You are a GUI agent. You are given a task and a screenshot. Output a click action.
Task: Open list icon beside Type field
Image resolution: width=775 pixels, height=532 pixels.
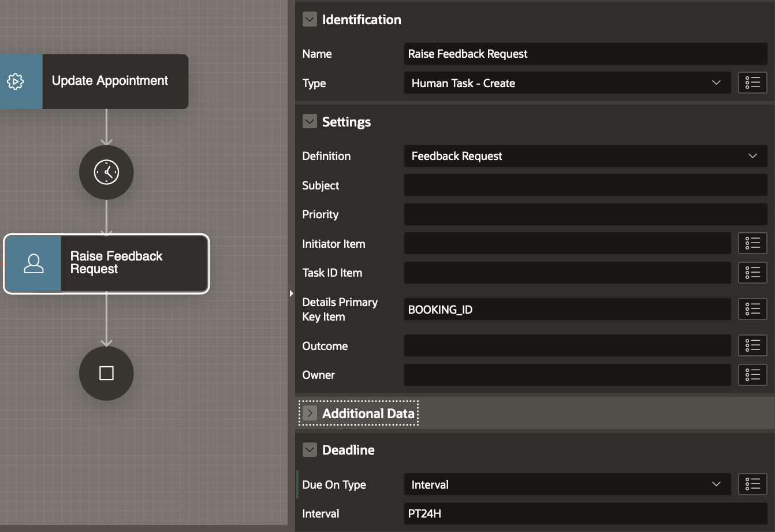coord(752,83)
